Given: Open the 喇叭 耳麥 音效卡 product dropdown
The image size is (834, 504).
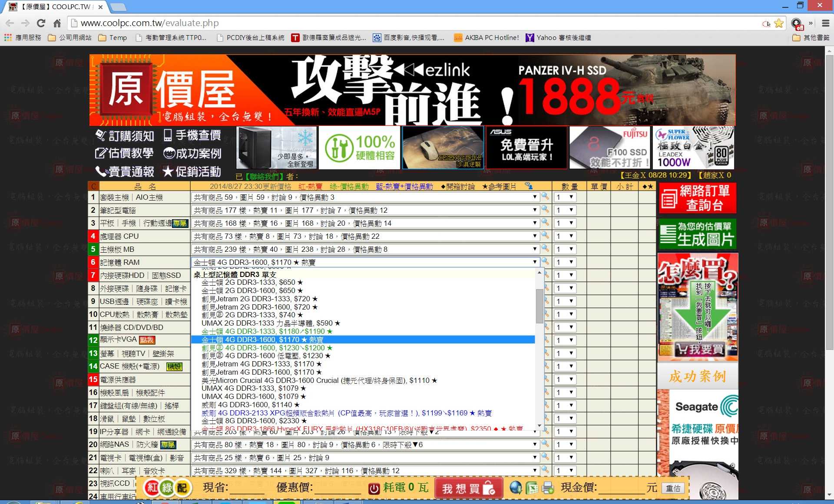Looking at the screenshot, I should click(365, 471).
